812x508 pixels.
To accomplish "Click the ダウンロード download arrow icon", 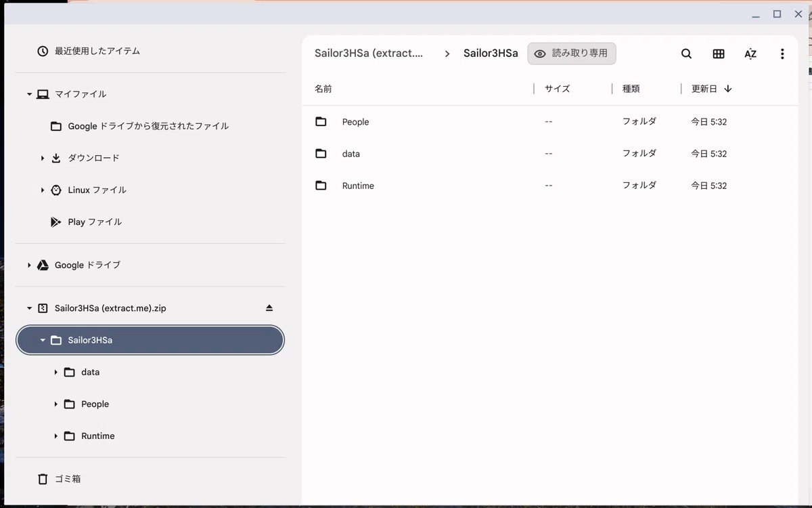I will (x=56, y=158).
